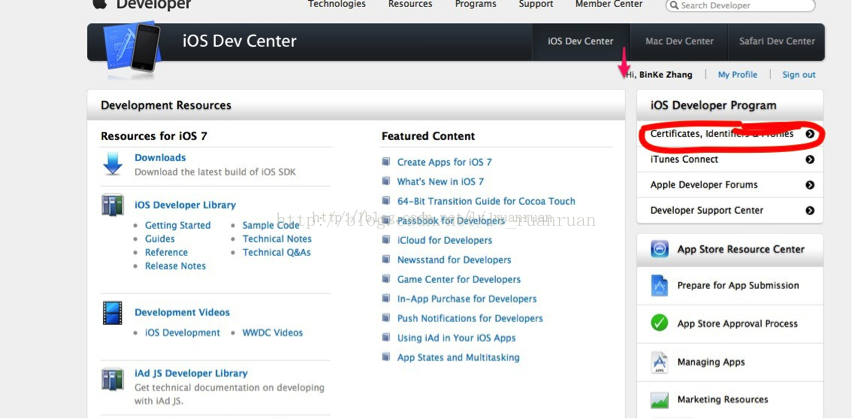Open the 64-Bit Transition Guide link
Viewport: 852px width, 419px height.
pos(486,201)
